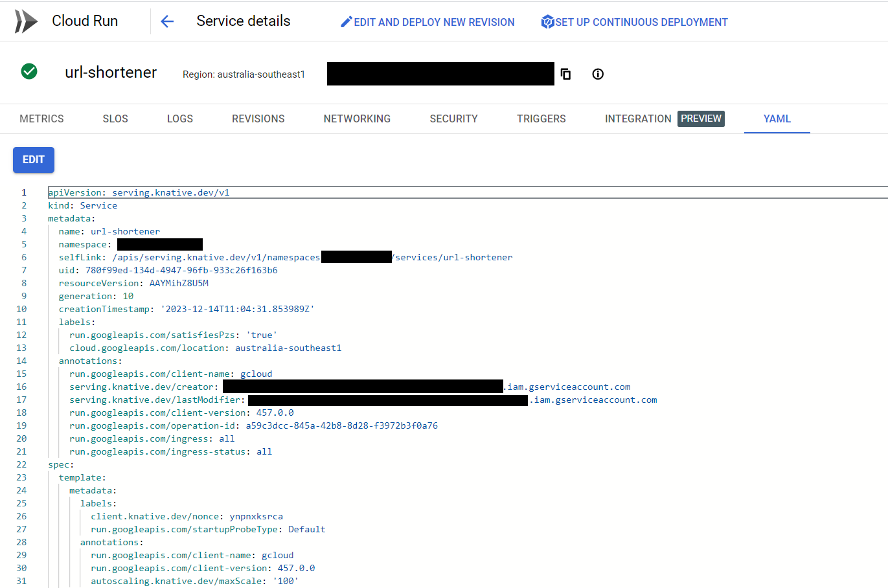Viewport: 888px width, 588px height.
Task: Open the info icon next to URL
Action: [x=598, y=74]
